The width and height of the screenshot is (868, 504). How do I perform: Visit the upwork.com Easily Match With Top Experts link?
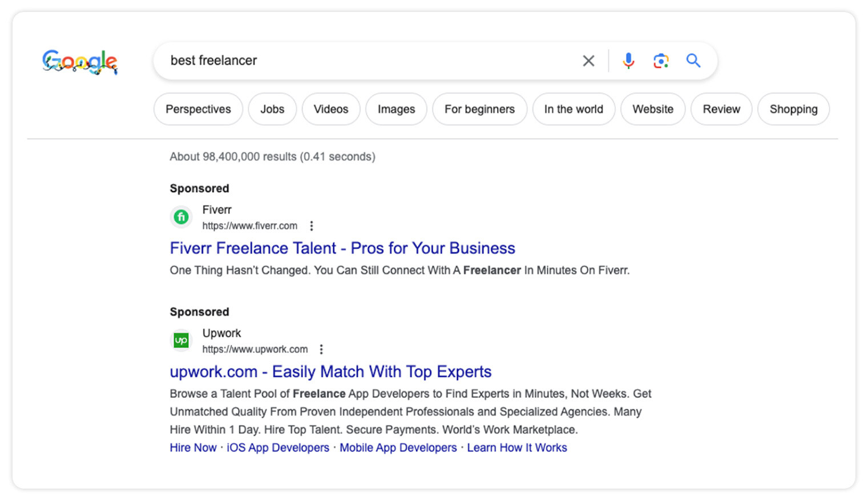[330, 372]
